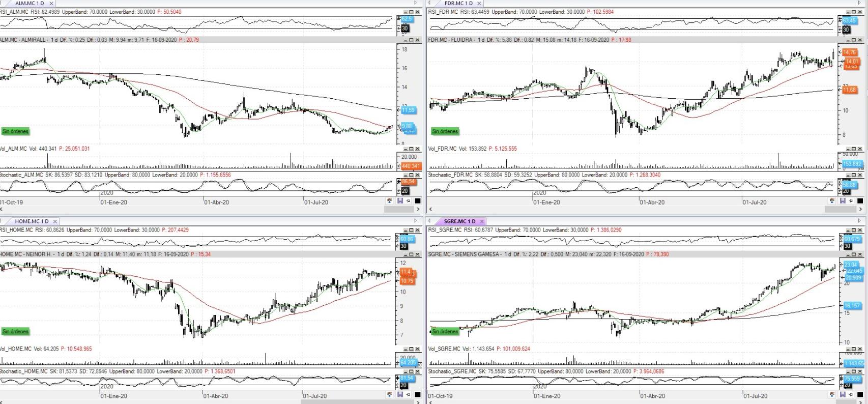Minimize the ALMIRALL price subpanel
This screenshot has width=868, height=404.
[406, 40]
